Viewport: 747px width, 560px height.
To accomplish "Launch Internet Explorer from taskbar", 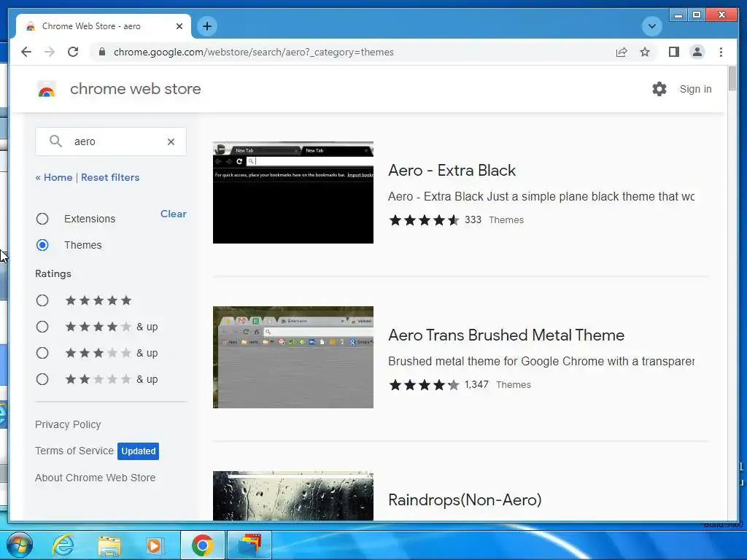I will [x=63, y=545].
